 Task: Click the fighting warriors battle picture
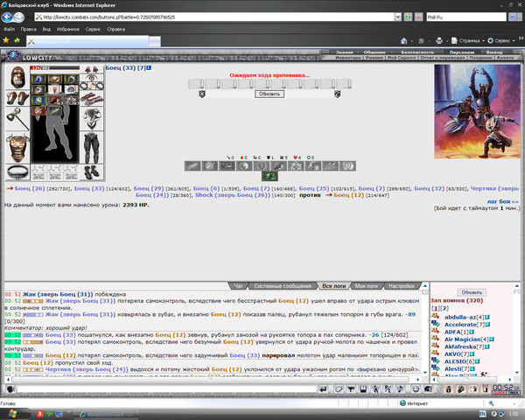pyautogui.click(x=477, y=111)
